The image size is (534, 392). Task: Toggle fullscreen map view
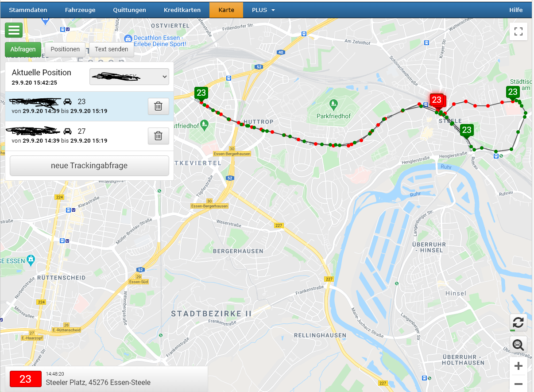[519, 31]
